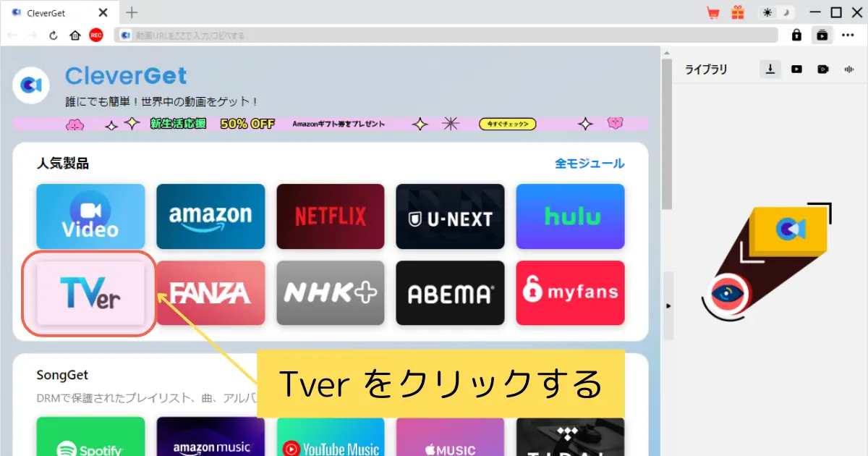Image resolution: width=868 pixels, height=456 pixels.
Task: Click the SongGet section heading
Action: [62, 375]
